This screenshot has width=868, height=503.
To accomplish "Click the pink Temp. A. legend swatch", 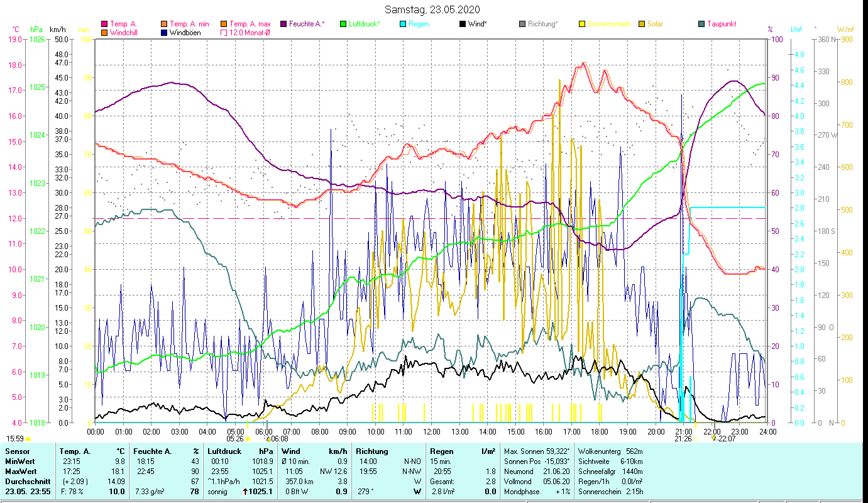I will [x=104, y=24].
